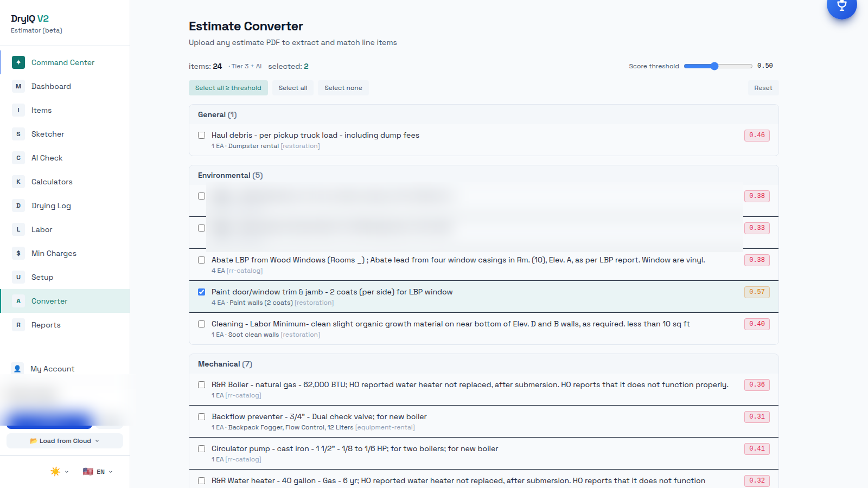Click the AI Check 'C' sidebar icon

tap(18, 158)
